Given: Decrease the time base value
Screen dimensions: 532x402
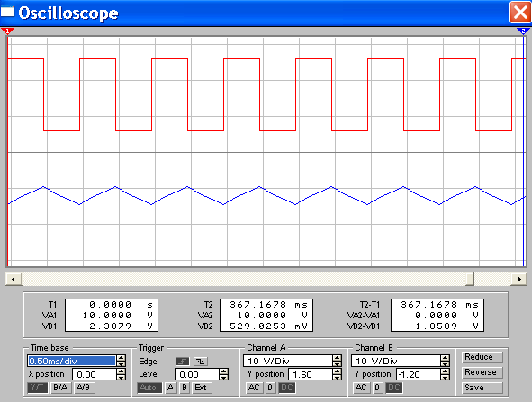Looking at the screenshot, I should [122, 363].
